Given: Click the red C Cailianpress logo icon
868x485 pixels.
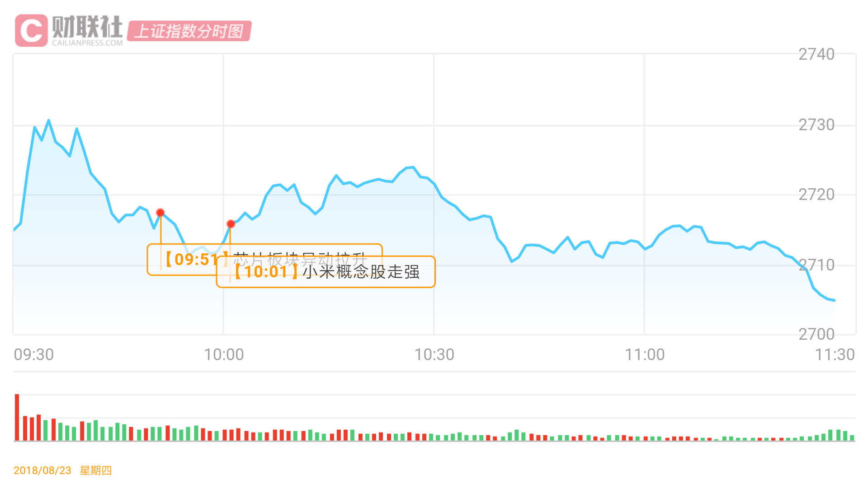Looking at the screenshot, I should point(31,30).
